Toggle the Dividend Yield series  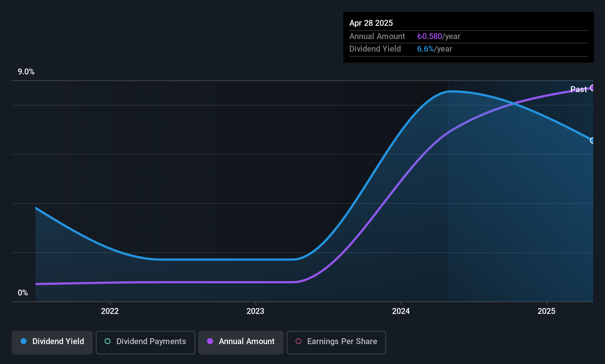52,342
